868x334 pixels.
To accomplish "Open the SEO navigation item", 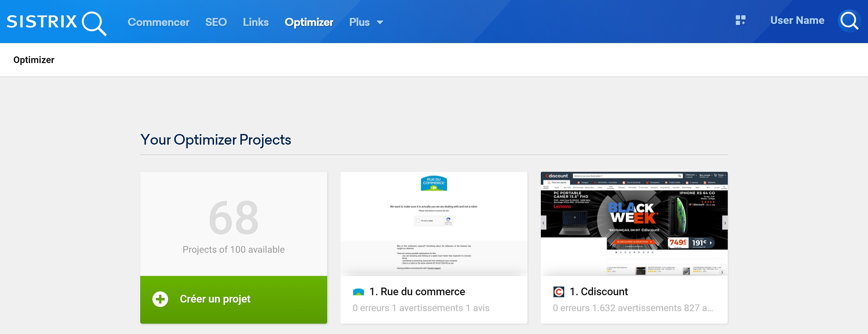I will pyautogui.click(x=216, y=22).
